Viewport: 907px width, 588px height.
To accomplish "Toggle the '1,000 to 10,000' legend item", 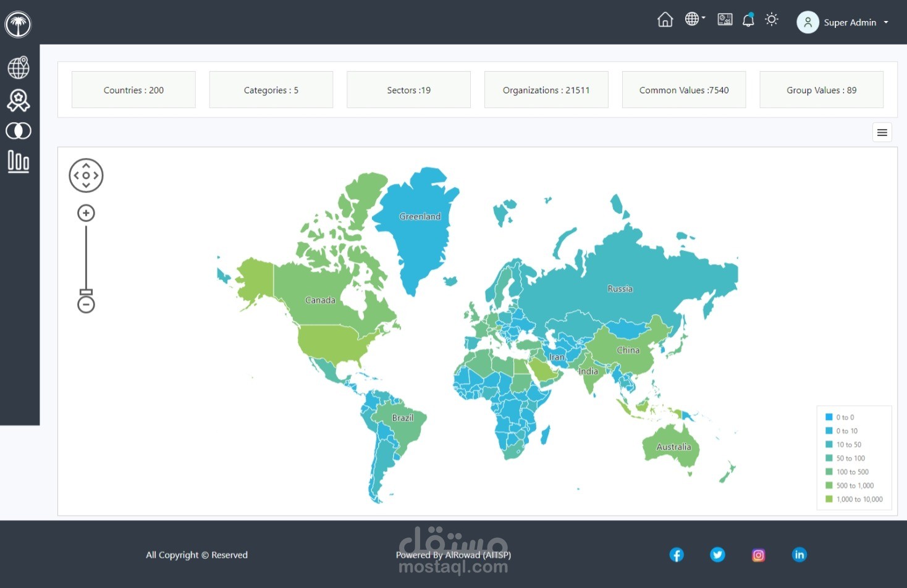I will pos(854,499).
